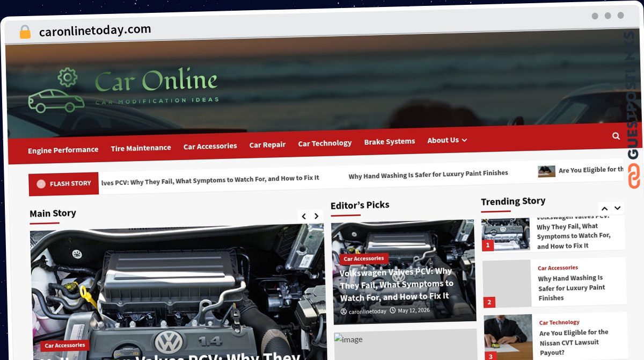Click flash story Nissan thumbnail in ticker
Image resolution: width=644 pixels, height=360 pixels.
(546, 171)
